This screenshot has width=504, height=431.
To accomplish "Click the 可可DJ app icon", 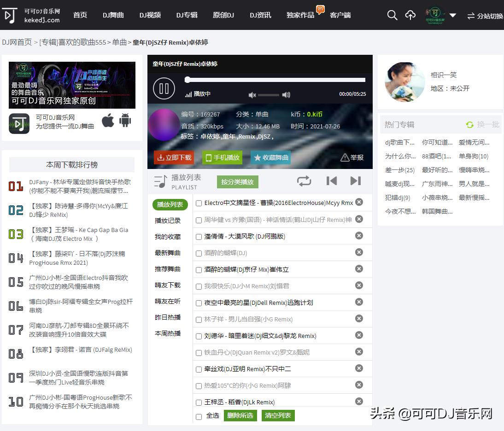I will click(x=19, y=123).
